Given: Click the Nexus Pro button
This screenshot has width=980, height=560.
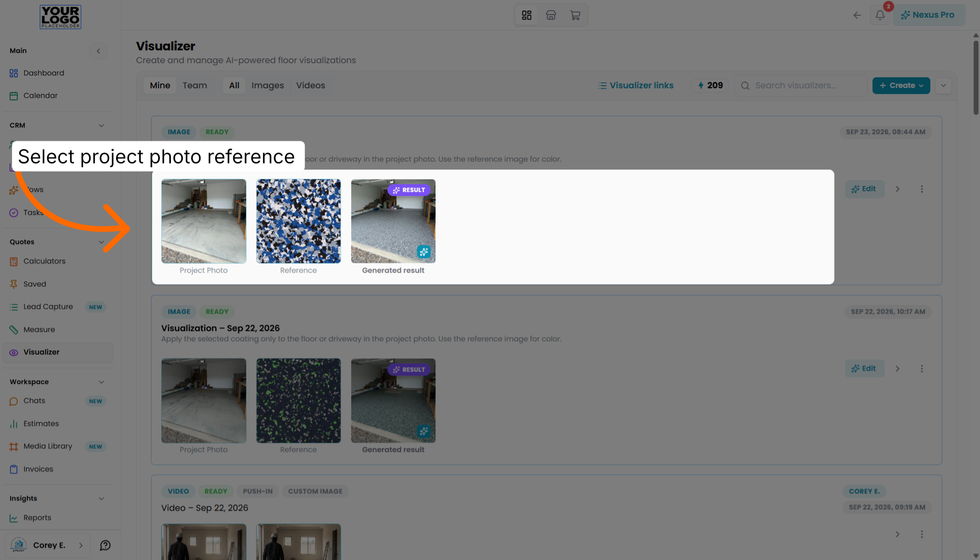Looking at the screenshot, I should (929, 15).
